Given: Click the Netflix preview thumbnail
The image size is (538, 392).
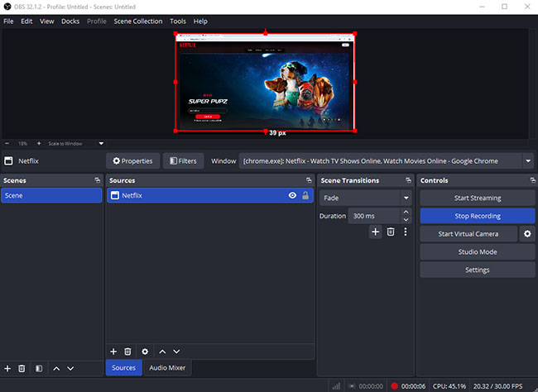Looking at the screenshot, I should pyautogui.click(x=265, y=83).
